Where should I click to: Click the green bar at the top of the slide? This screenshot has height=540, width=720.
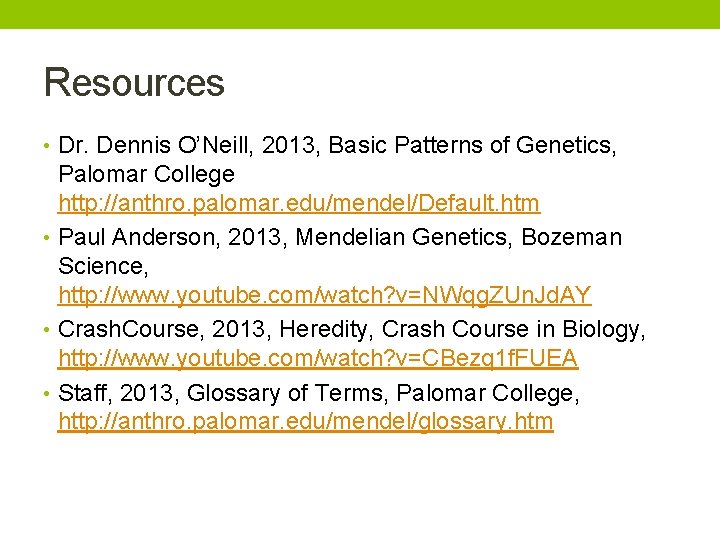tap(360, 14)
